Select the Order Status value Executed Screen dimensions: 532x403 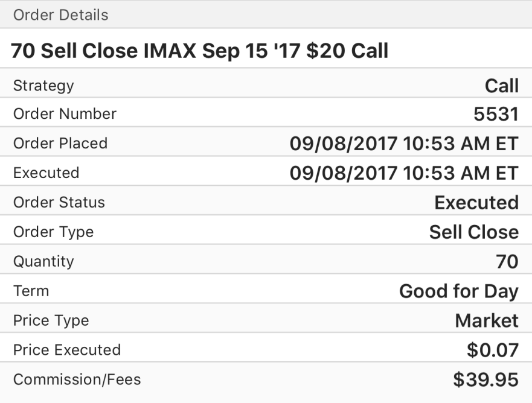[x=476, y=202]
